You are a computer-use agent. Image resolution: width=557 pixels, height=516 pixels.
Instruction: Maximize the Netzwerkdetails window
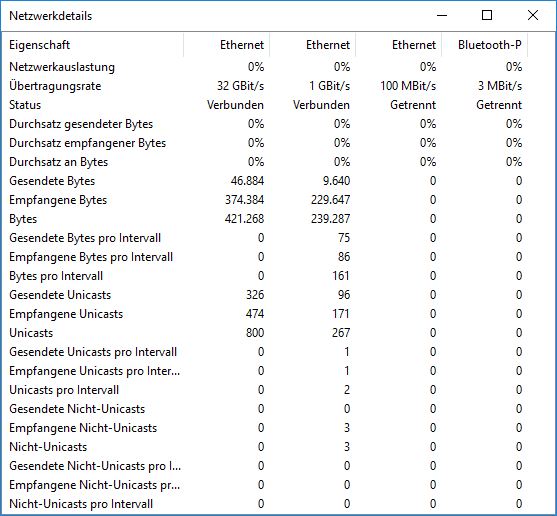[x=487, y=16]
